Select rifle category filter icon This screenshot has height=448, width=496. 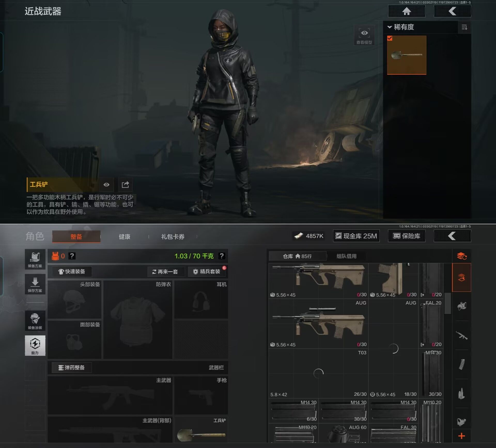click(x=461, y=335)
